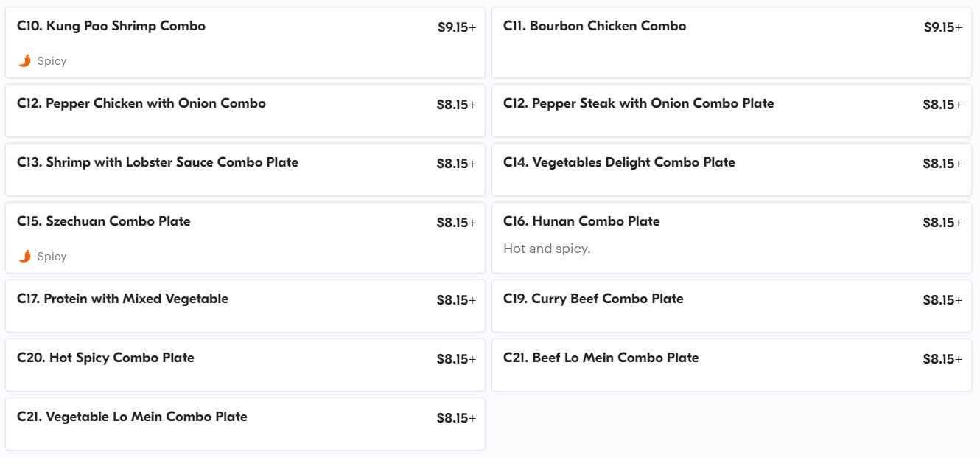The height and width of the screenshot is (458, 980).
Task: Open C17 Protein with Mixed Vegetable
Action: coord(123,299)
